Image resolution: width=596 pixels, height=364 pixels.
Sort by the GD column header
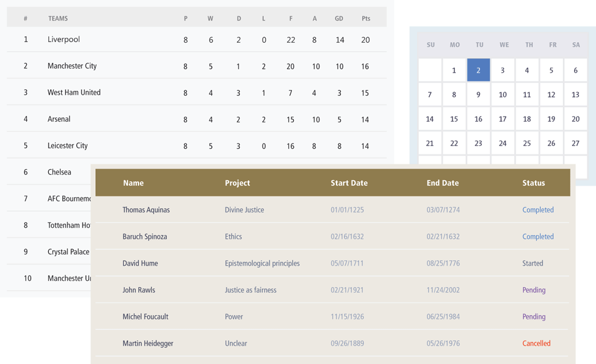339,18
